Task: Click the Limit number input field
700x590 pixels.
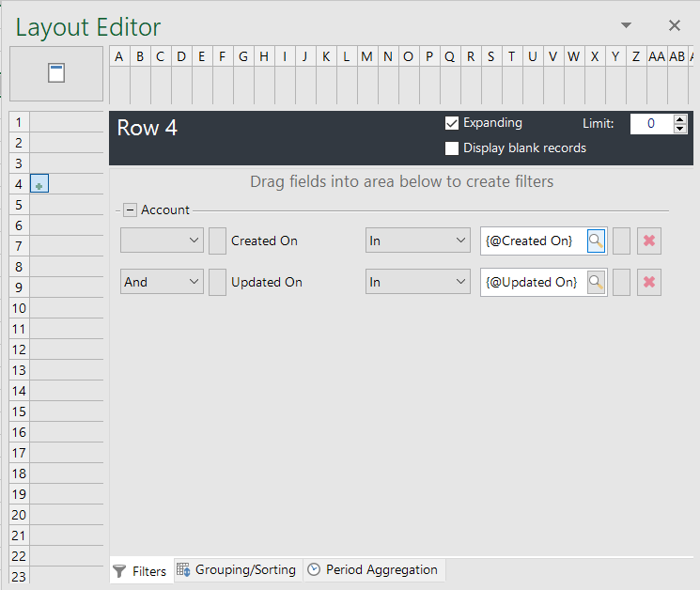Action: pos(650,124)
